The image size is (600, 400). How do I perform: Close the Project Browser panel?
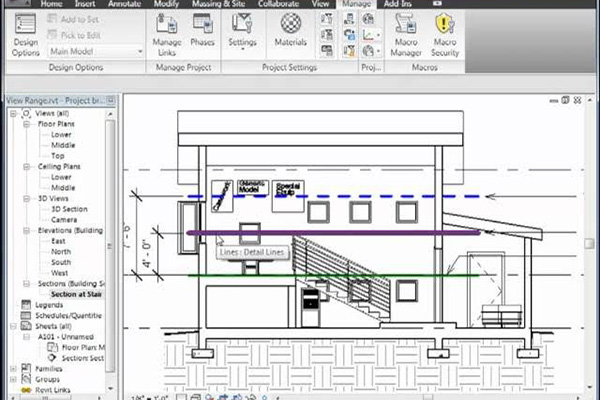click(111, 100)
